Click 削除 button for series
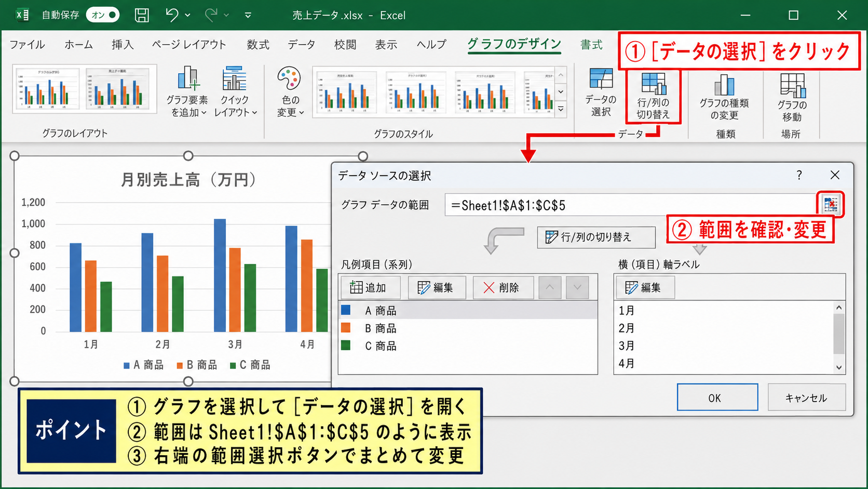Viewport: 868px width, 489px height. (503, 287)
